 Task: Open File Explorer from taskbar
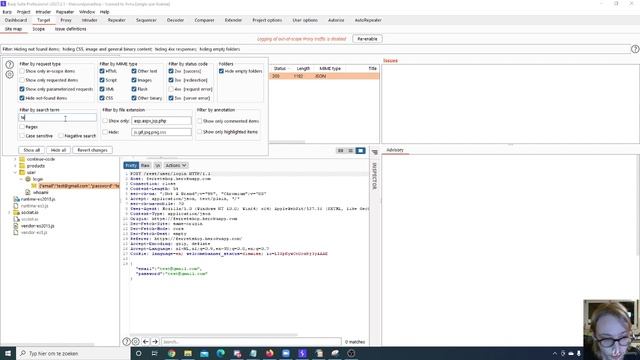188,353
